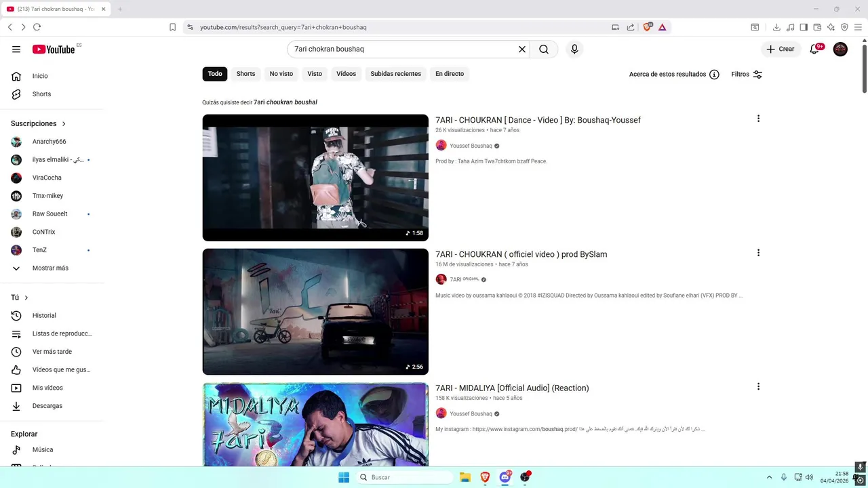Viewport: 868px width, 488px height.
Task: Click the suggested search 7ari choukran boushal
Action: coord(285,102)
